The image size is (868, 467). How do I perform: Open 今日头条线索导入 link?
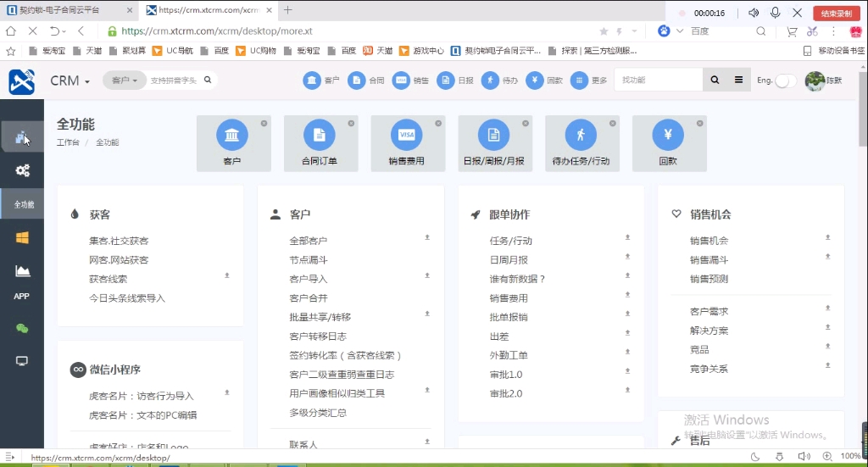coord(127,297)
